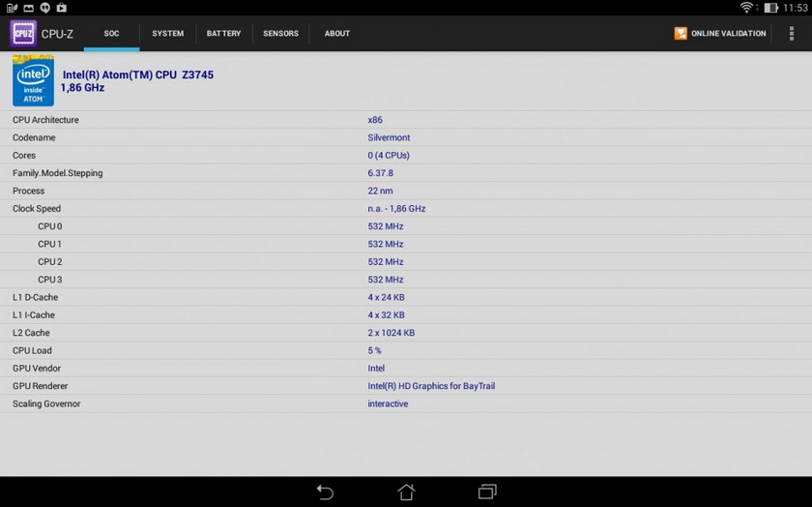Screen dimensions: 812x507
Task: Tap the CPU 3 row label
Action: click(49, 280)
